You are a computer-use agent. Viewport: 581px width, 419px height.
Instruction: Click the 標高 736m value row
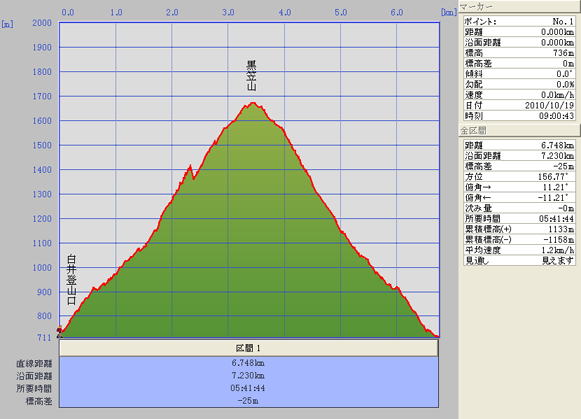click(x=519, y=53)
